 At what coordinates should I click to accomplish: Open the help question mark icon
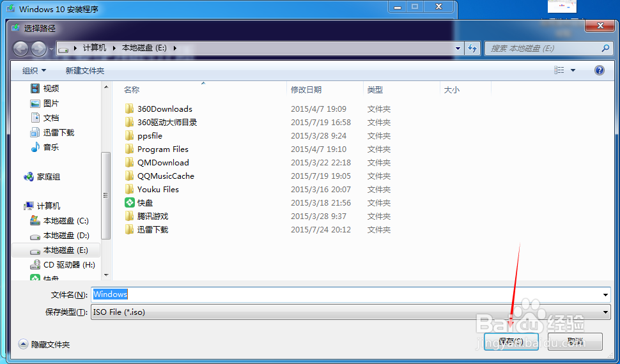click(600, 70)
